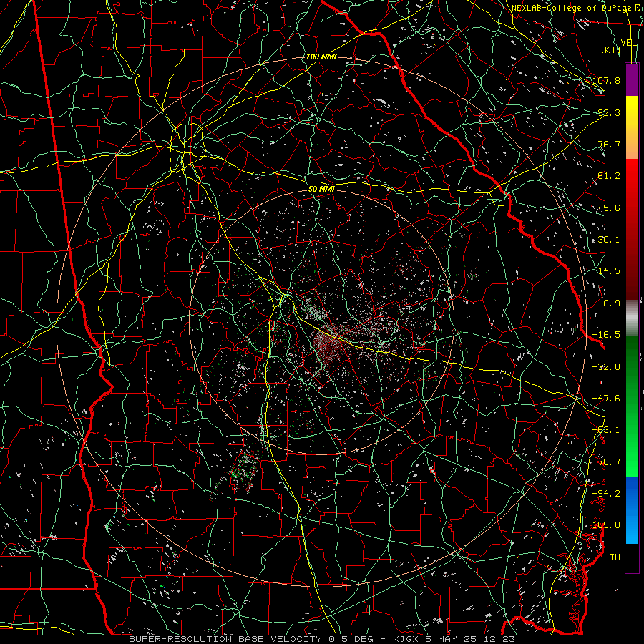Click the 45.6 velocity scale value
Screen dimensions: 644x644
[609, 208]
